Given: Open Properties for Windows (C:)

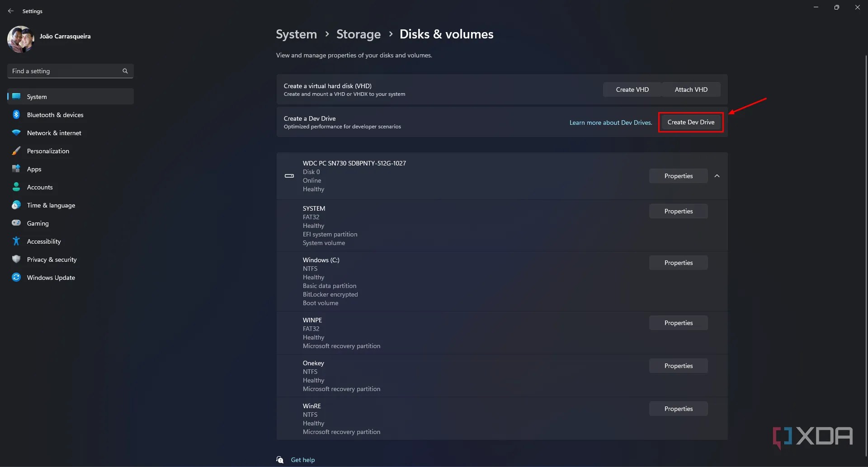Looking at the screenshot, I should click(678, 262).
